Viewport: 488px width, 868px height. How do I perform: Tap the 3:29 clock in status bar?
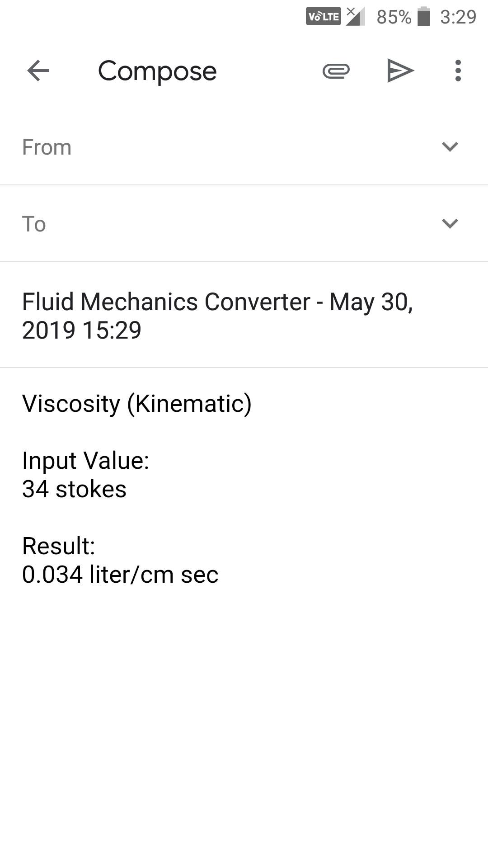[458, 17]
